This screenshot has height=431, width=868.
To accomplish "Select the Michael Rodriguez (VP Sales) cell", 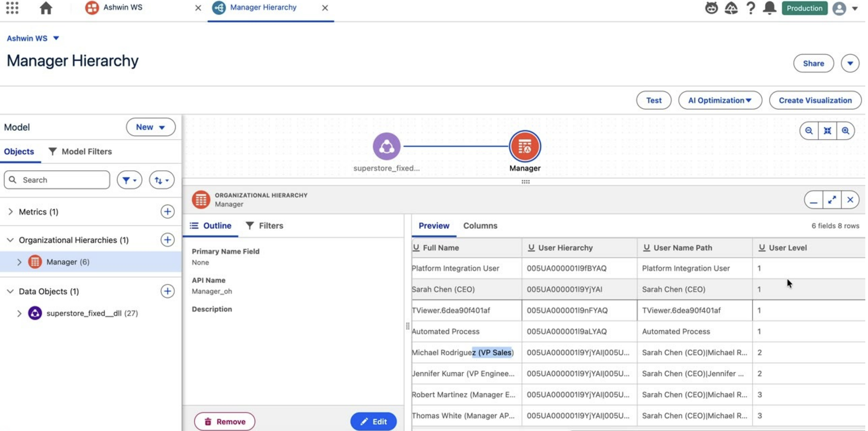I will click(466, 353).
